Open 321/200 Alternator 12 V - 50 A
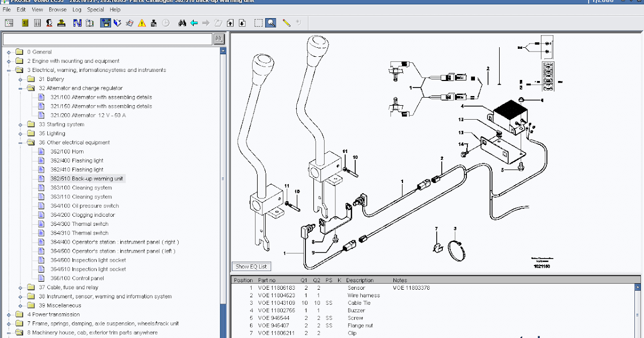 (x=88, y=115)
